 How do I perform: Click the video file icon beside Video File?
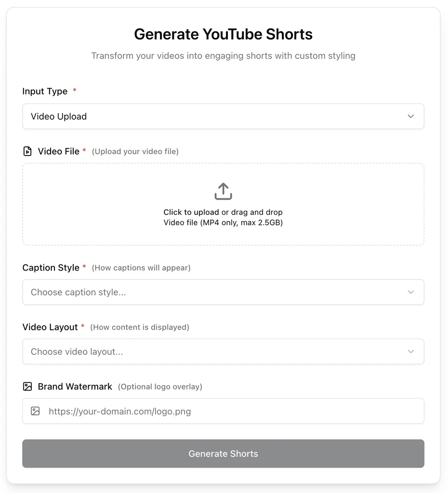[27, 151]
